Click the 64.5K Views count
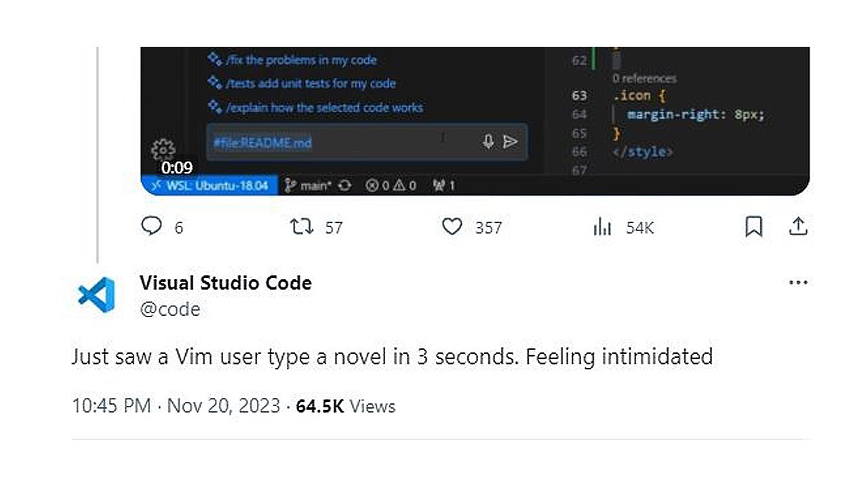This screenshot has width=868, height=488. point(346,406)
